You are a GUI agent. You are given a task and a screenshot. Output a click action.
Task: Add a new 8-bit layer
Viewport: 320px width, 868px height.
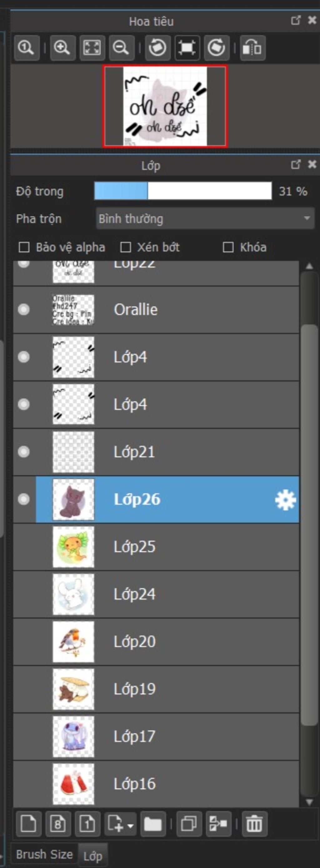[x=58, y=824]
